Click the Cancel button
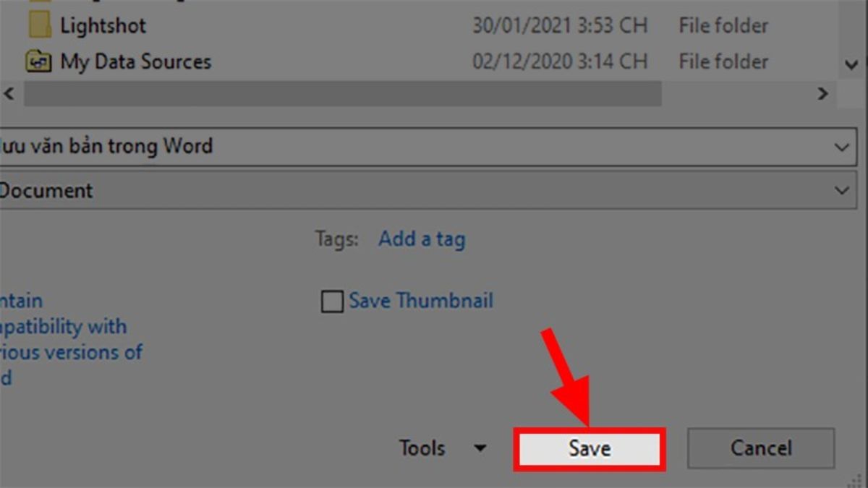This screenshot has height=488, width=868. (761, 448)
